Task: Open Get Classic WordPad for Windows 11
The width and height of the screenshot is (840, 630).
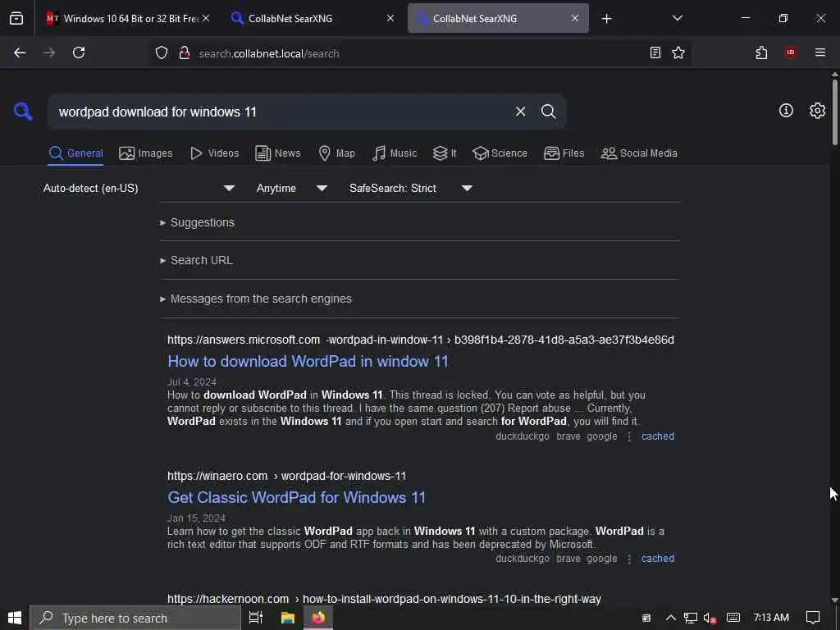Action: click(x=296, y=498)
